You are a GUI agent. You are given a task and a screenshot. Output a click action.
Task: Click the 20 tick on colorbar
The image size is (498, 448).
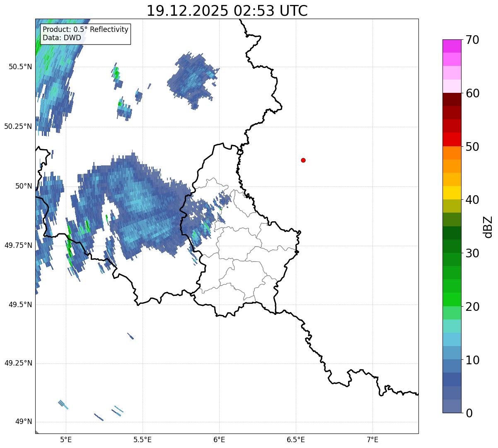473,307
